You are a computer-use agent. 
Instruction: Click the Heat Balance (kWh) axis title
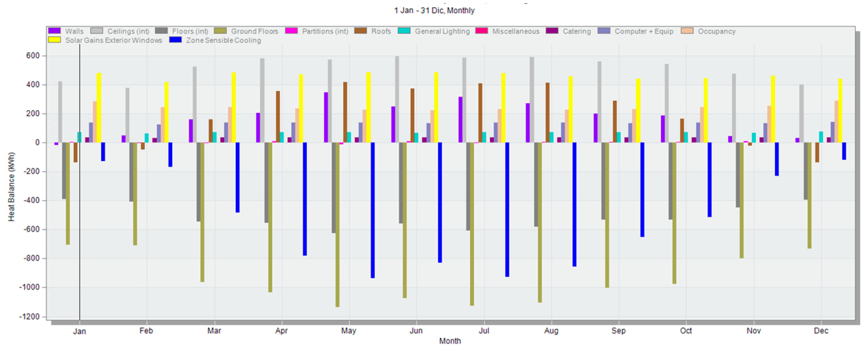tap(12, 187)
